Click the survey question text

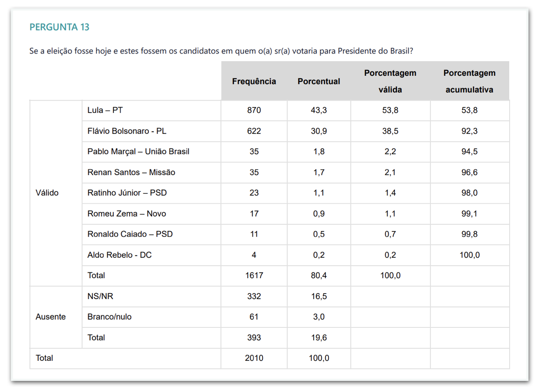pyautogui.click(x=221, y=51)
